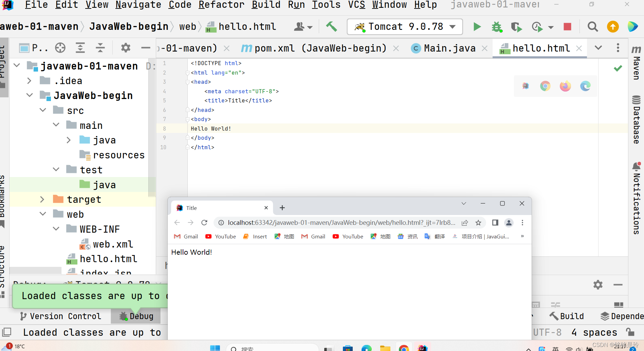Open hello.html in Edge from editor popup
Screen dimensions: 644x351
(585, 86)
